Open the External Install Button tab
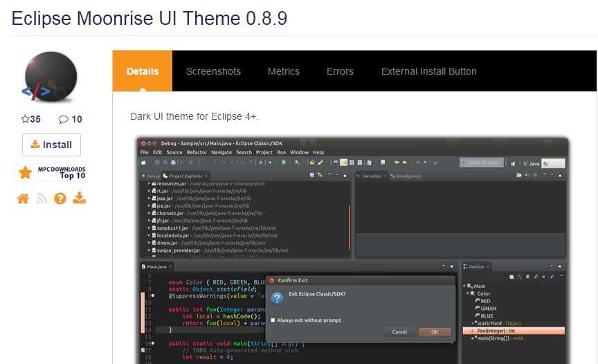This screenshot has width=598, height=364. point(428,71)
